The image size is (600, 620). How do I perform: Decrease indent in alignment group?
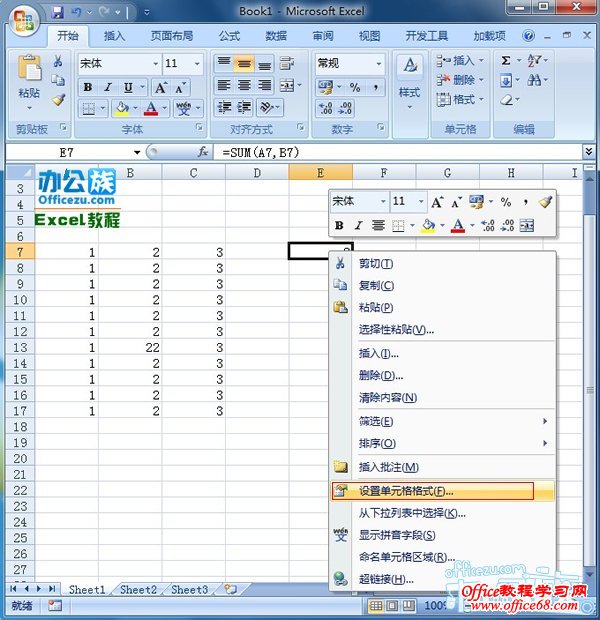225,107
